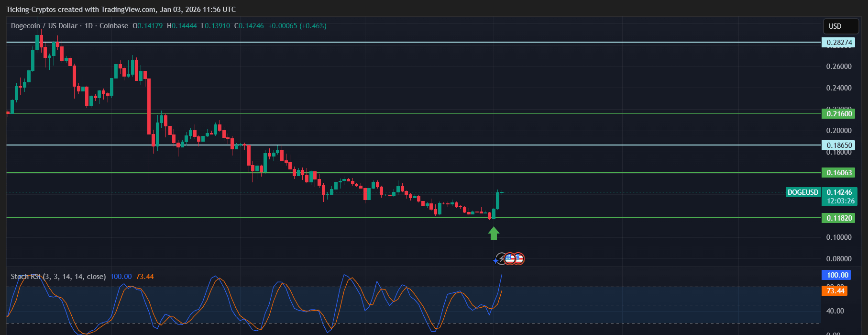The image size is (868, 335).
Task: Click the 0.10000 price axis tick
Action: (x=839, y=237)
